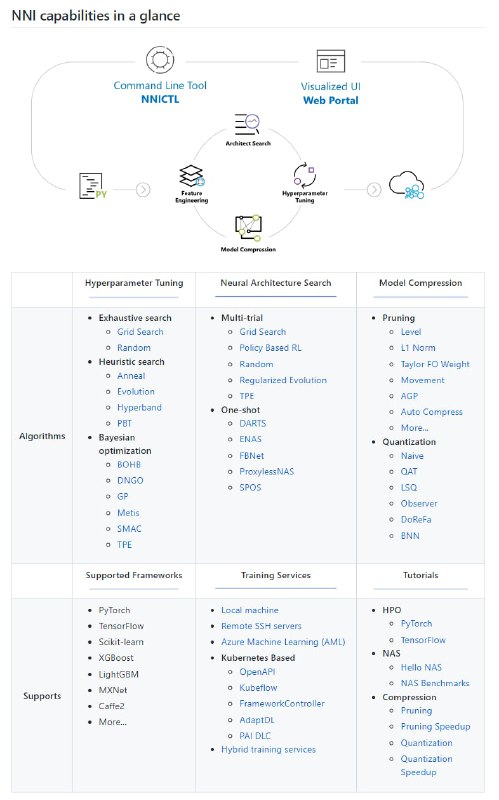This screenshot has height=800, width=499.
Task: Open the Regularized Evolution link
Action: 283,380
